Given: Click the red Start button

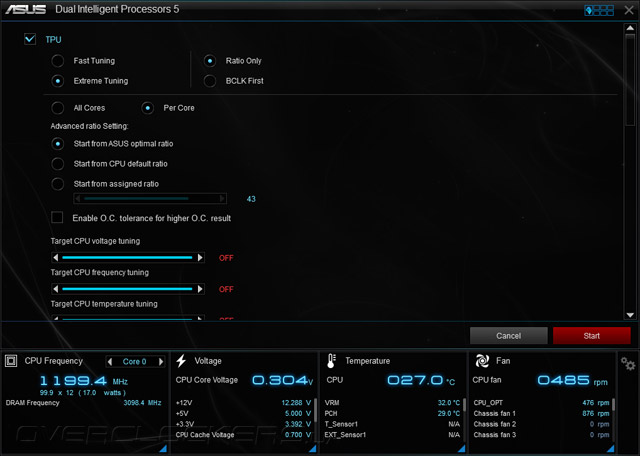Looking at the screenshot, I should tap(591, 336).
